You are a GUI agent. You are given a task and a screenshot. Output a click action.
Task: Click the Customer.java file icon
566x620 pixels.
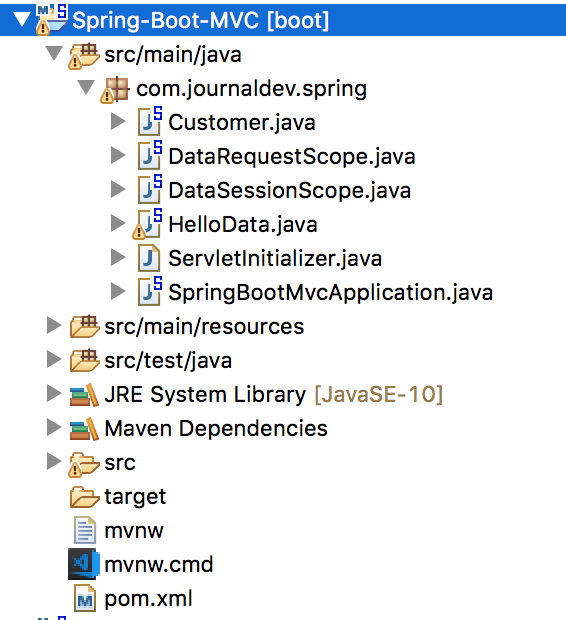pyautogui.click(x=150, y=121)
